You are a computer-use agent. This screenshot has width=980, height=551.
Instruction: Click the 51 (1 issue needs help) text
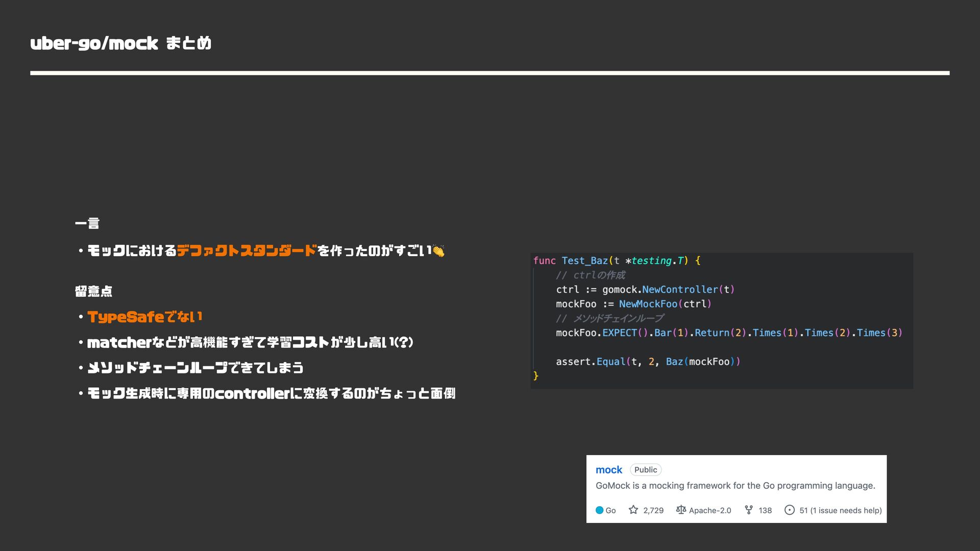(x=841, y=510)
